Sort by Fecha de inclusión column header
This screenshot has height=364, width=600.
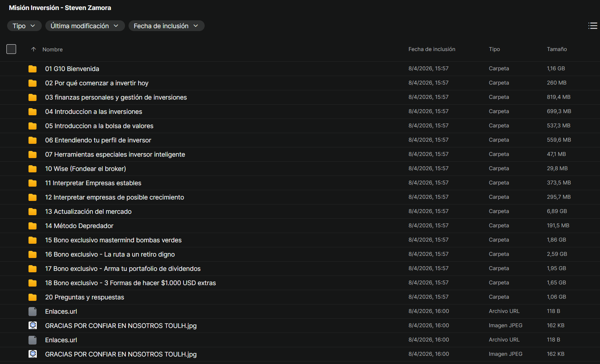(x=431, y=49)
